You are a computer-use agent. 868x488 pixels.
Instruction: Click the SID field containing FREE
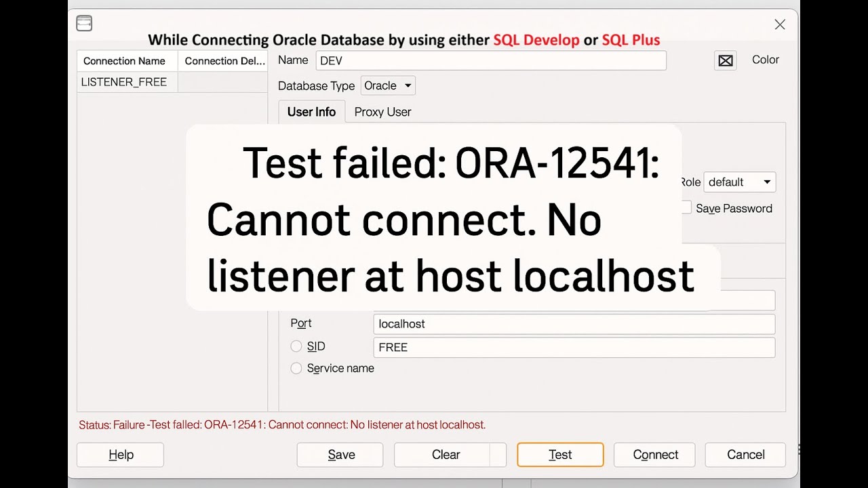coord(574,348)
